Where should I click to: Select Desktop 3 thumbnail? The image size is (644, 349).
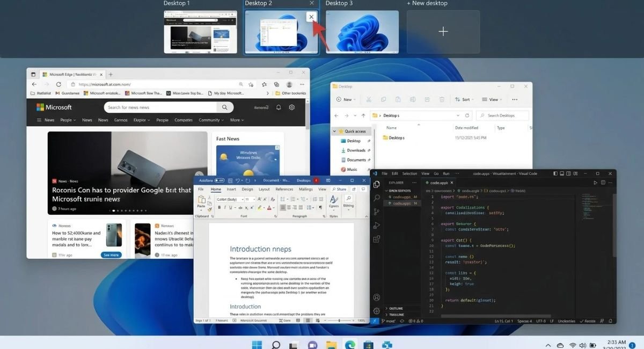point(362,32)
